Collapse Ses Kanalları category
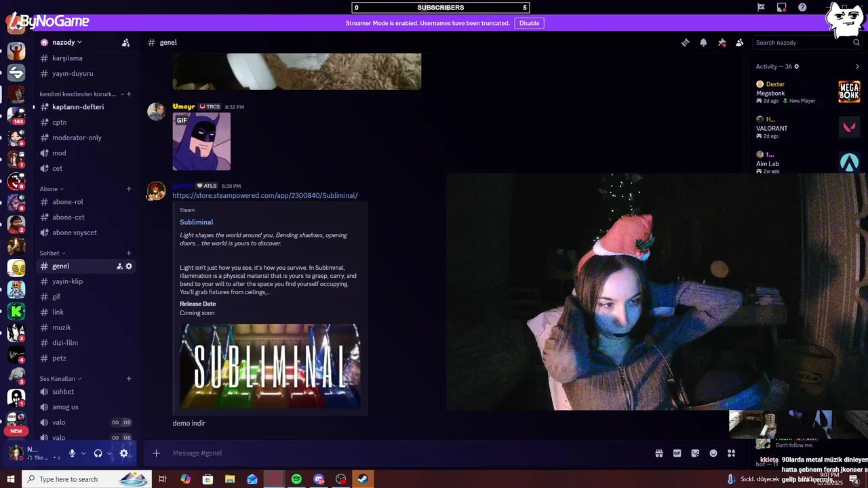 tap(60, 379)
